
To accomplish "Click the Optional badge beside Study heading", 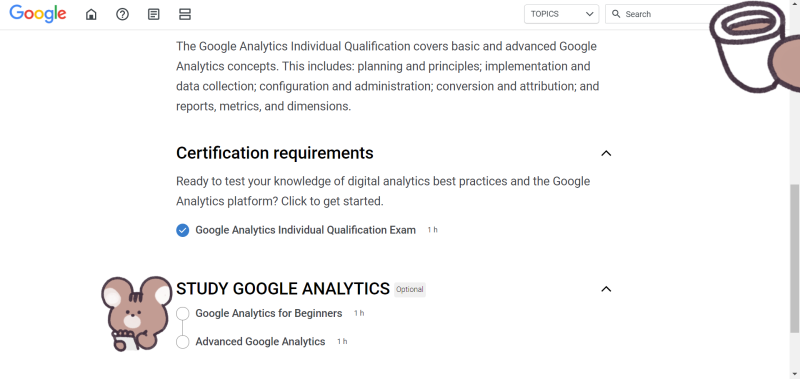I will tap(410, 290).
